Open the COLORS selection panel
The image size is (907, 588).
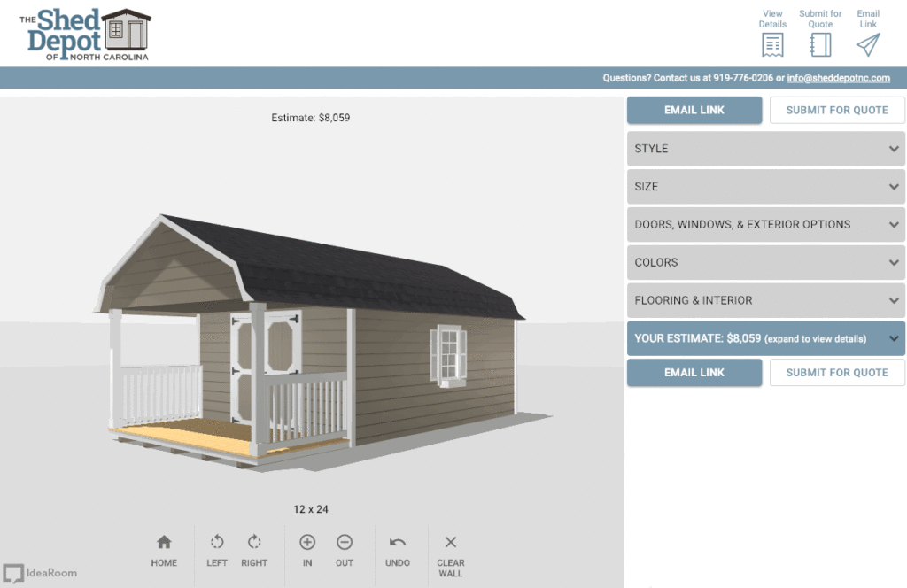[765, 262]
